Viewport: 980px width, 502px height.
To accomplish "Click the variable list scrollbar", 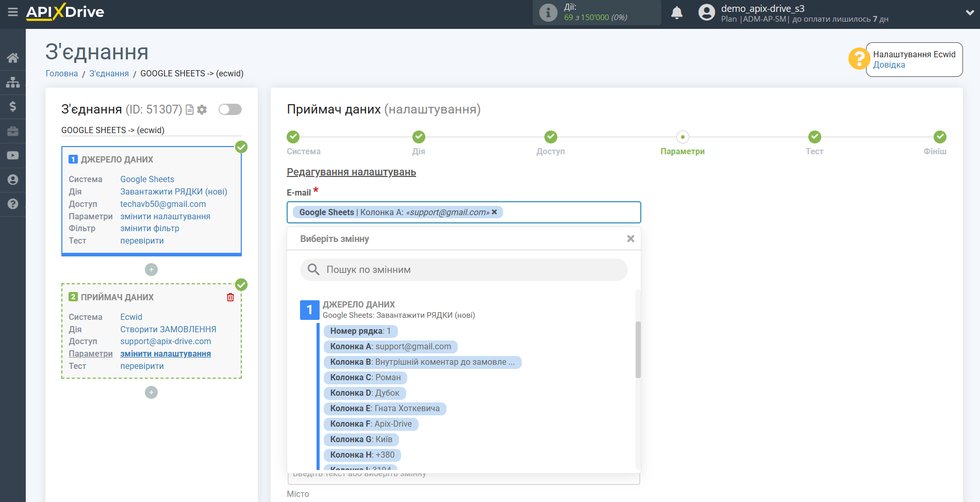I will tap(638, 350).
